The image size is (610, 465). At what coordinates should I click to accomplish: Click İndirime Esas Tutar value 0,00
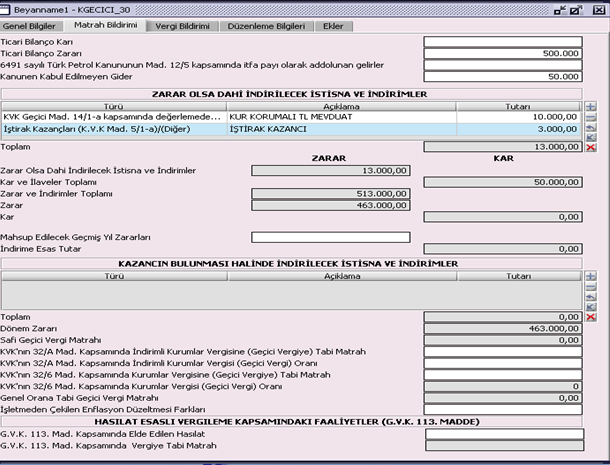click(503, 249)
